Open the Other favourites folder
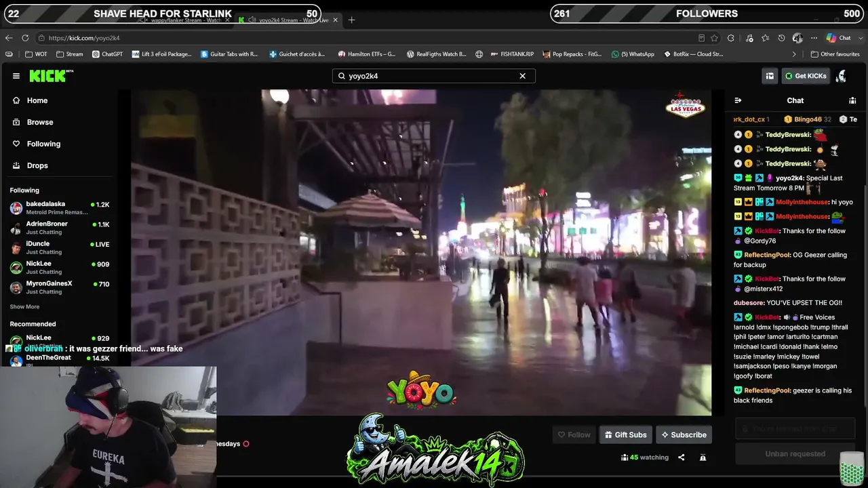Viewport: 868px width, 488px height. (x=835, y=54)
